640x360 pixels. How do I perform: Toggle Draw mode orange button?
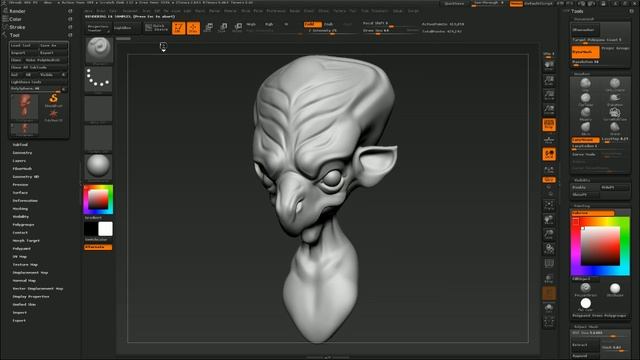(x=193, y=28)
